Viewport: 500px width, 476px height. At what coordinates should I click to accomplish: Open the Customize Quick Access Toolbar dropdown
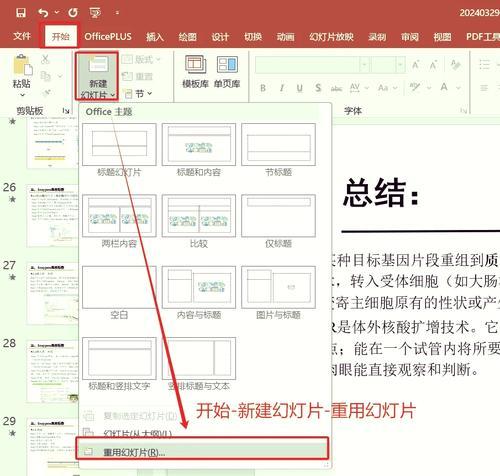(x=117, y=13)
